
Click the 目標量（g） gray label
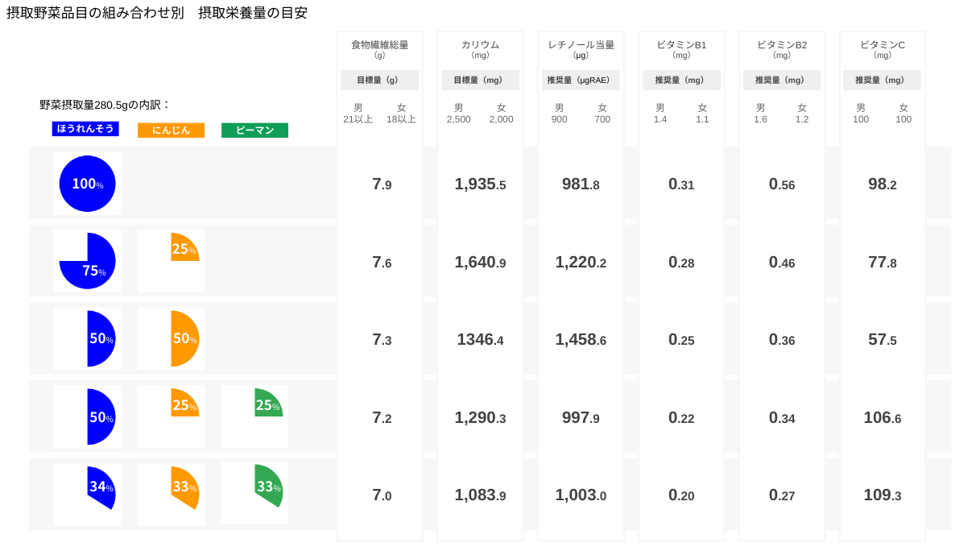(380, 81)
